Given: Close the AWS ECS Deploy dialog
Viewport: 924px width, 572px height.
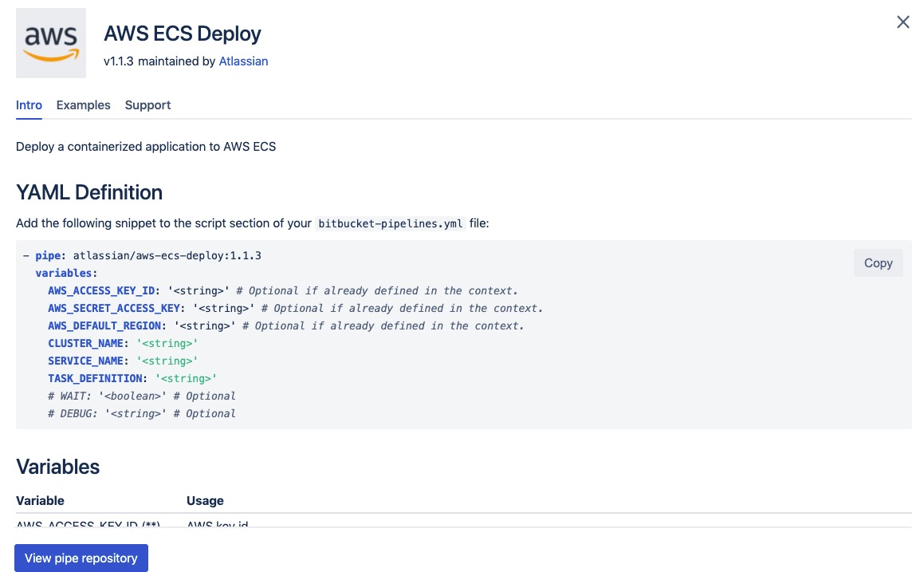Looking at the screenshot, I should pyautogui.click(x=902, y=22).
